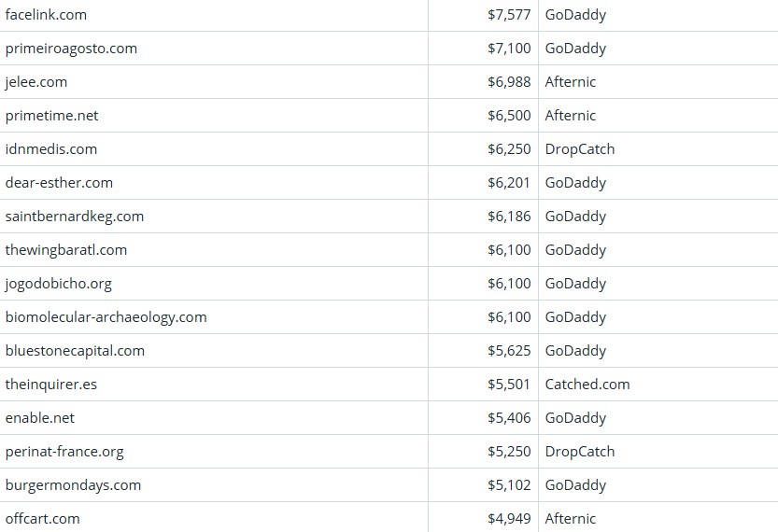Click the primetime.net domain
The width and height of the screenshot is (778, 532).
[51, 116]
